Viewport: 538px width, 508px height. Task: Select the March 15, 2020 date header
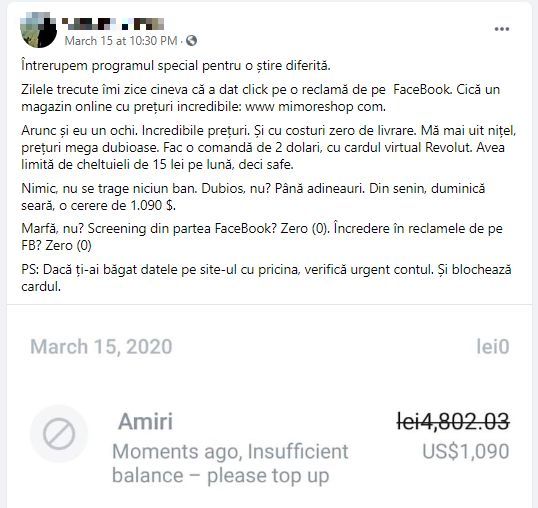(101, 346)
